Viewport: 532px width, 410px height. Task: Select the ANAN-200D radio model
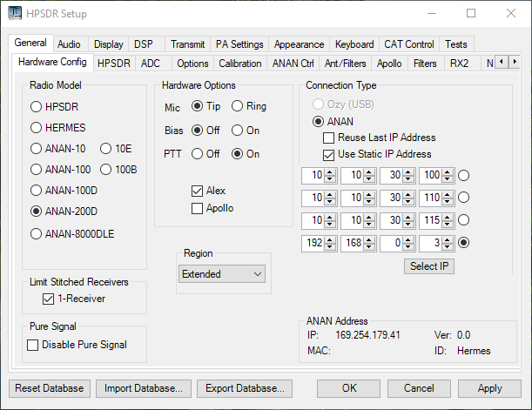(37, 211)
